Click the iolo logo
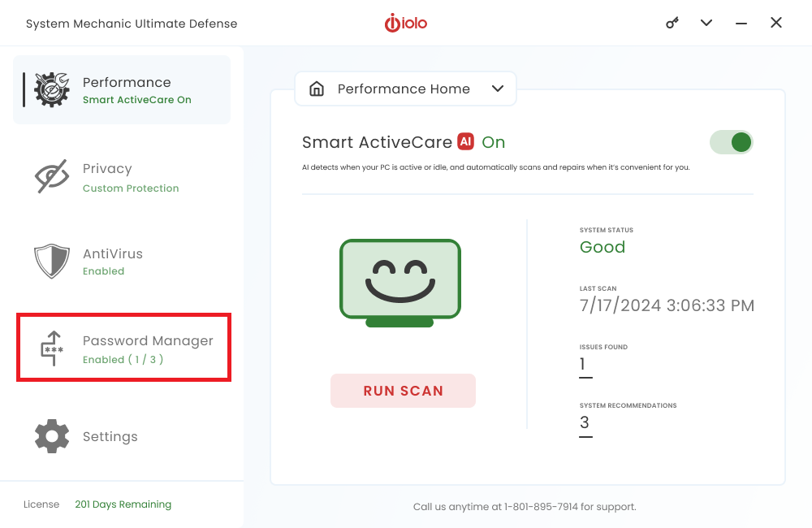The height and width of the screenshot is (528, 812). (x=405, y=23)
